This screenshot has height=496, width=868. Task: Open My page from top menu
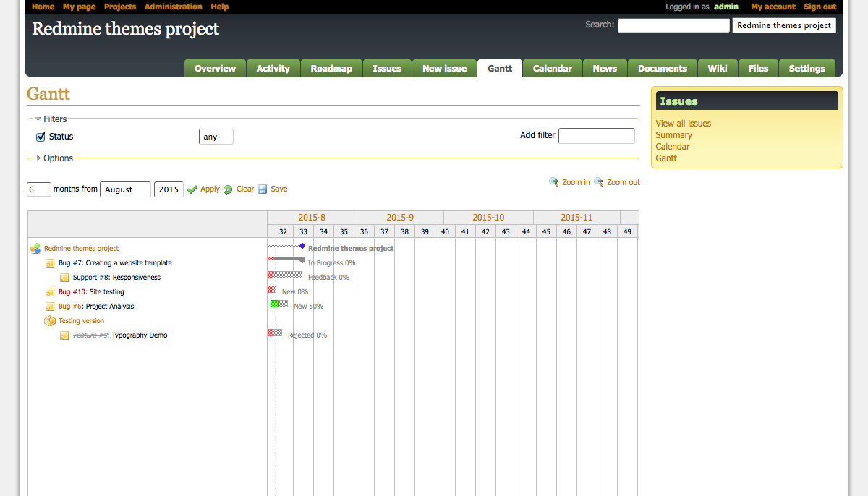(79, 7)
